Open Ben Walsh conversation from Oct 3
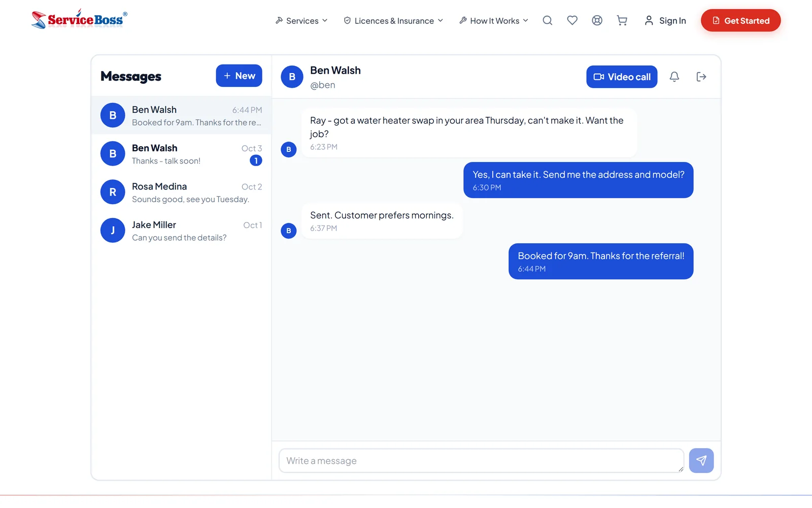812x508 pixels. pyautogui.click(x=181, y=154)
